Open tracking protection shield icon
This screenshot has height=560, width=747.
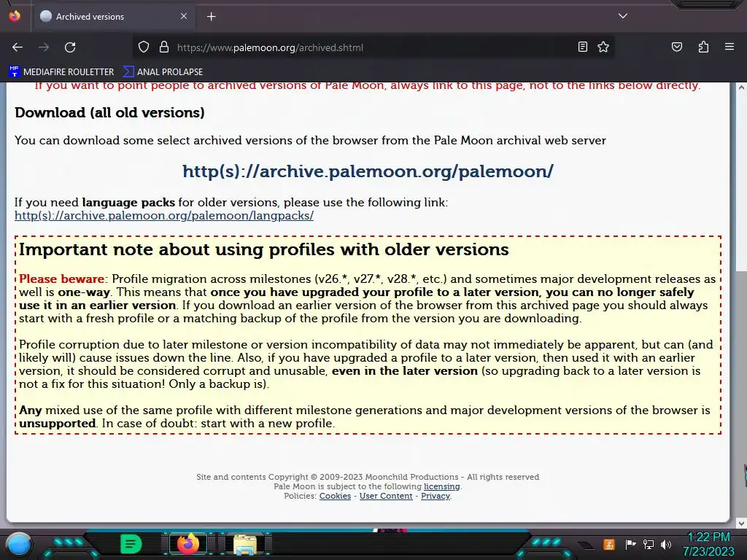coord(144,47)
